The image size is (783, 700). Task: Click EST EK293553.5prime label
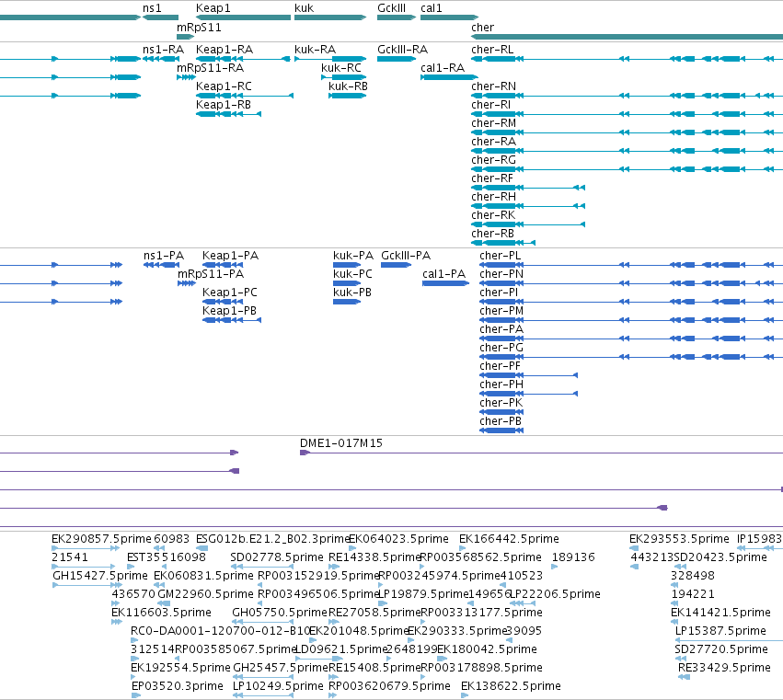click(x=679, y=539)
